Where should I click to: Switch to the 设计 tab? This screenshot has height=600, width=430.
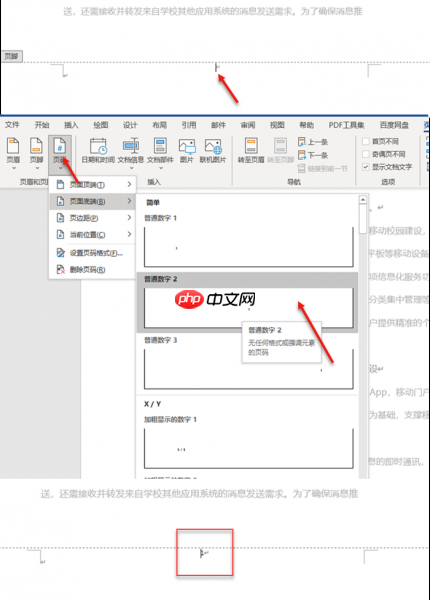(130, 125)
